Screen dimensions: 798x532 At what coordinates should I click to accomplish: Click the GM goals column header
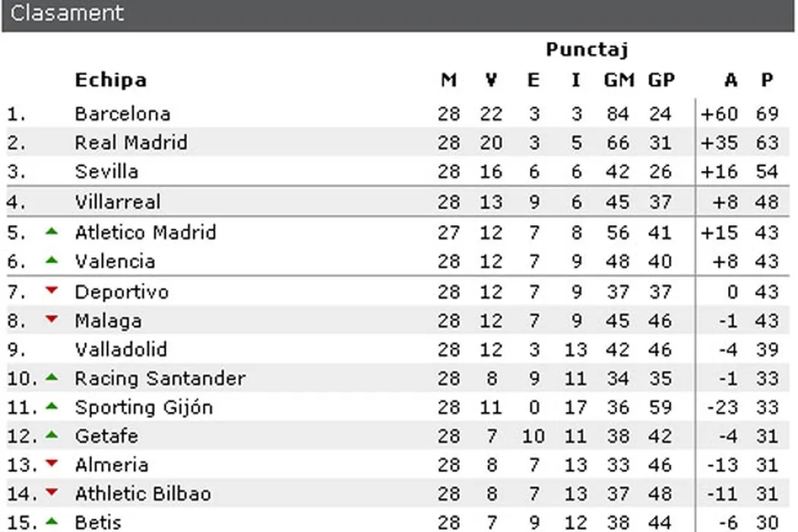tap(619, 80)
